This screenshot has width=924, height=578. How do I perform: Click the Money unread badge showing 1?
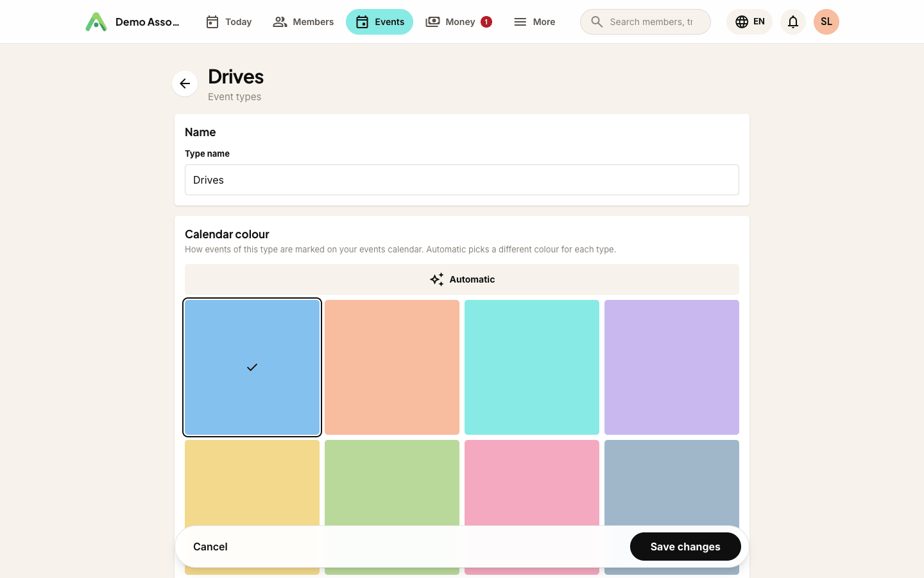point(486,22)
